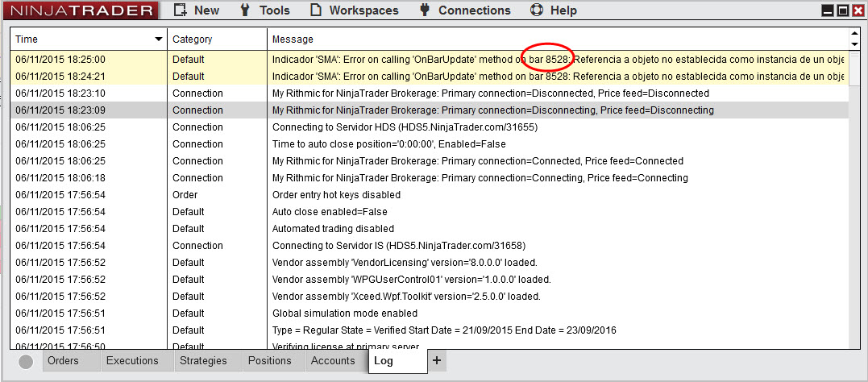Select 'Auto close enabled=False' row
Screen dimensions: 868x382
click(x=430, y=211)
